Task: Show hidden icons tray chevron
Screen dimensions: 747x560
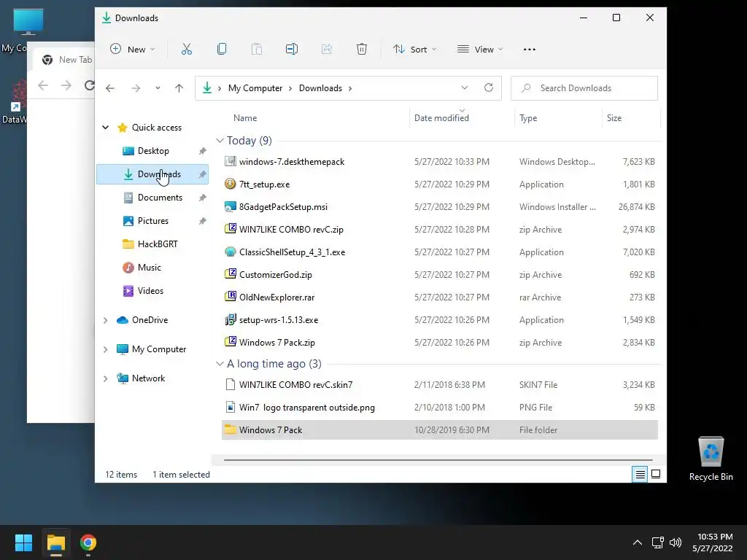Action: click(x=638, y=542)
